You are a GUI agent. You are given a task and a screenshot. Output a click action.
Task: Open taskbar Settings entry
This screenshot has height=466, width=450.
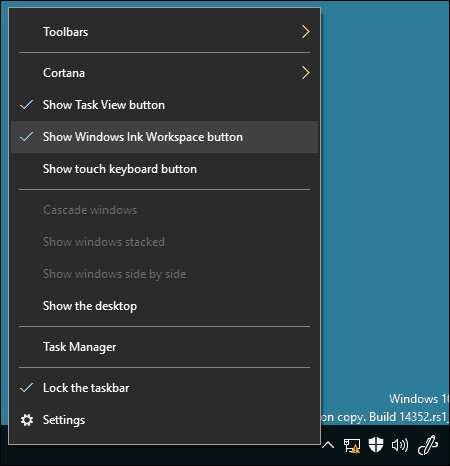tap(164, 420)
